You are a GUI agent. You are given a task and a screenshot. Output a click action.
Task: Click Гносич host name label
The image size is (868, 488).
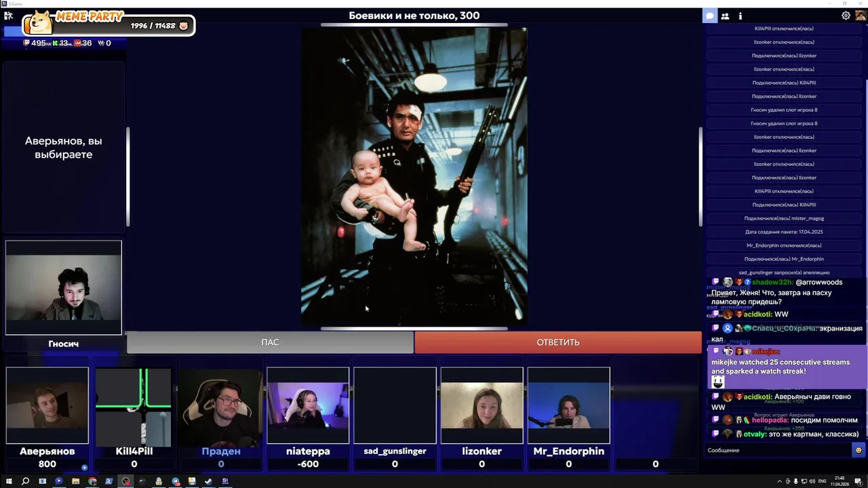(64, 344)
